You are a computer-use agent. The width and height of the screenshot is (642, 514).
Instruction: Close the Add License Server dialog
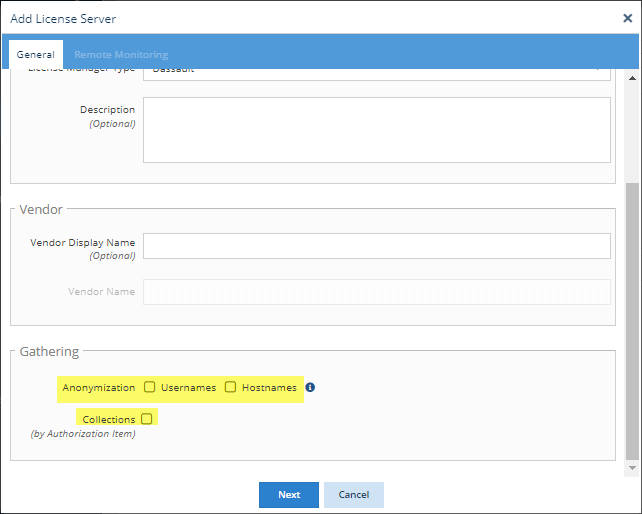627,18
